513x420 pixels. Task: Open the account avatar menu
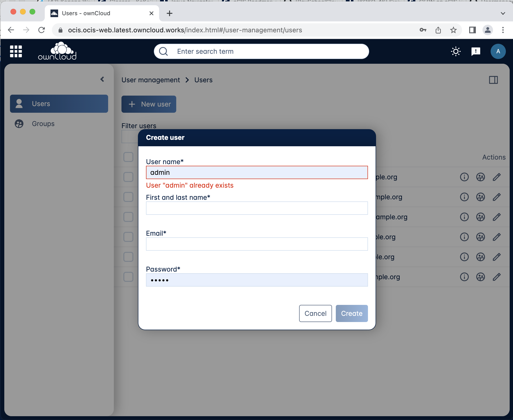click(498, 51)
